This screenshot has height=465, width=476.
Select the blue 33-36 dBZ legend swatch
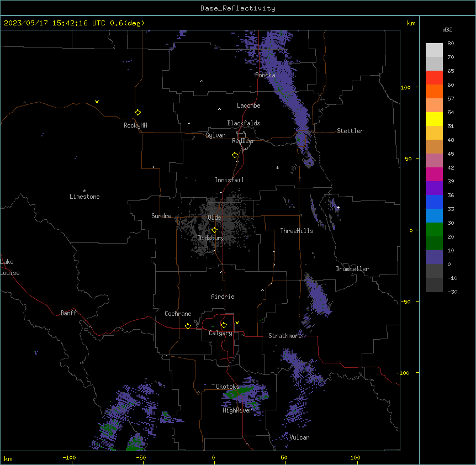(x=434, y=202)
